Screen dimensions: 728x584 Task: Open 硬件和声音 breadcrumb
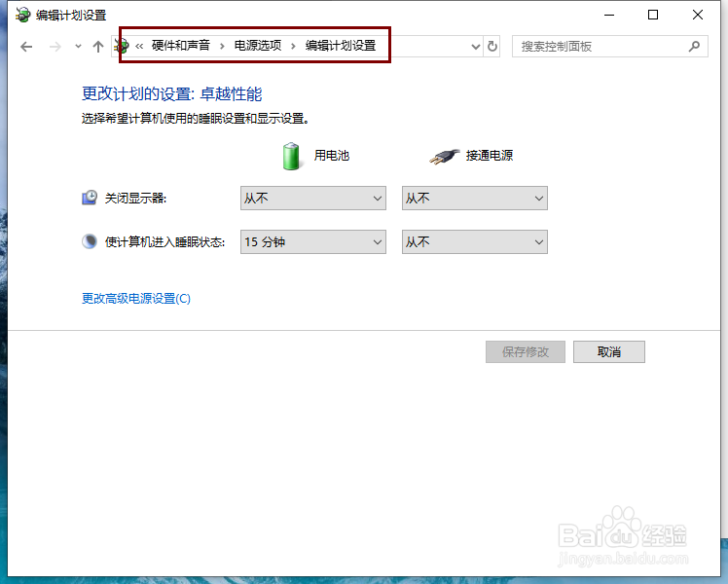point(181,46)
